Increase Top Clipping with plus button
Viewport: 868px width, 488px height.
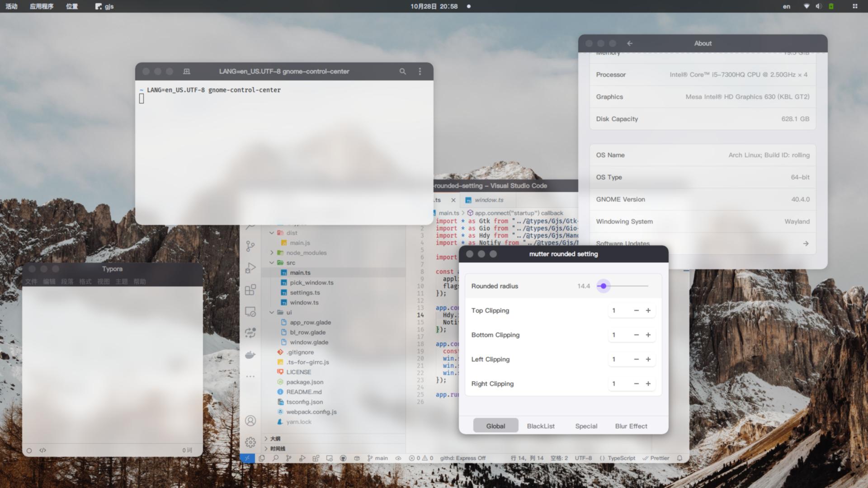648,310
